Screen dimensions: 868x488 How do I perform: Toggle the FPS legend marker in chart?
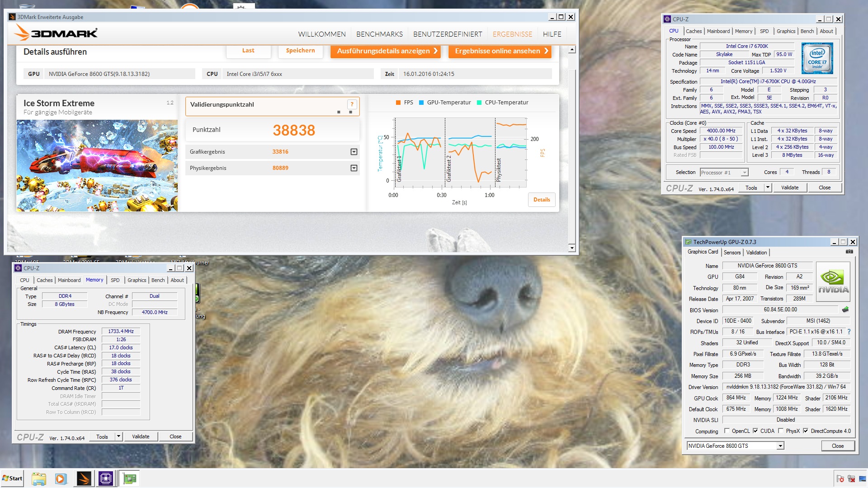pyautogui.click(x=398, y=103)
